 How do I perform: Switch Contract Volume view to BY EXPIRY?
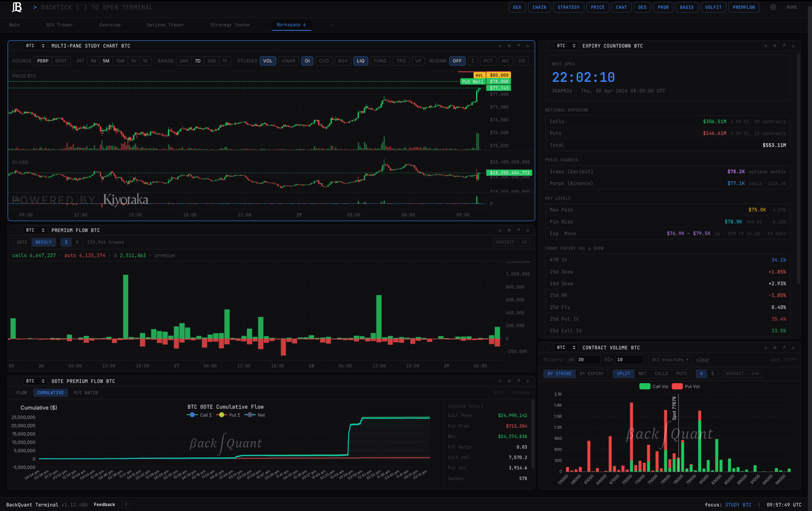point(591,374)
